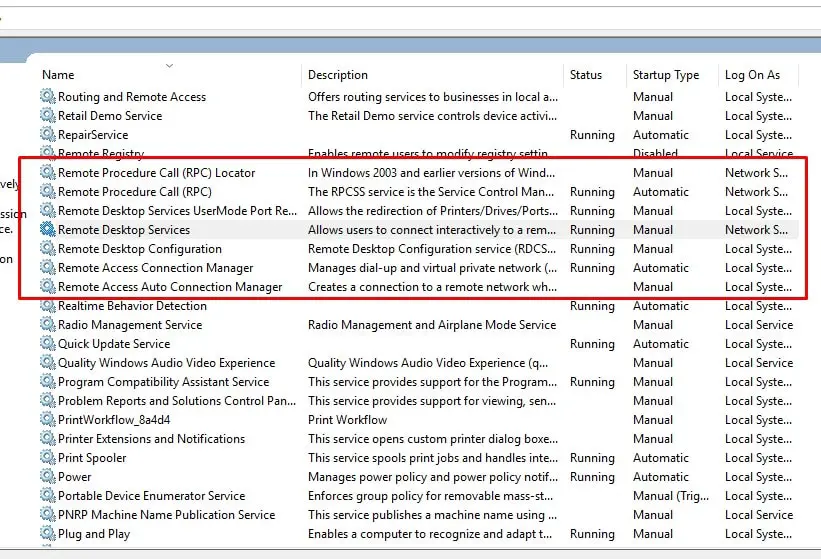This screenshot has height=559, width=821.
Task: Select Remote Access Auto Connection Manager
Action: pos(170,287)
